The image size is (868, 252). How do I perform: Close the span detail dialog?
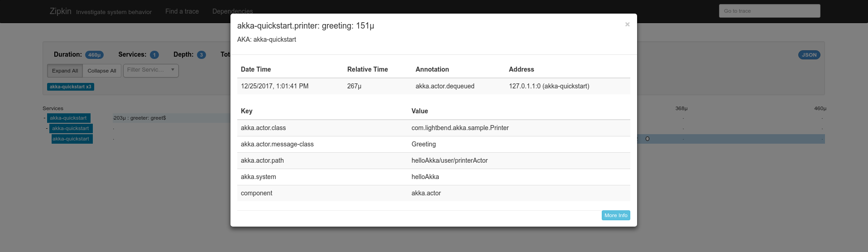627,24
